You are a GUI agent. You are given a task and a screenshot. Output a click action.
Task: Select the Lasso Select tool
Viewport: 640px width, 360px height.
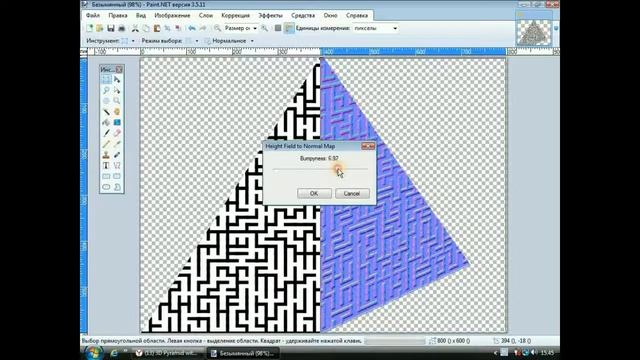[x=106, y=90]
